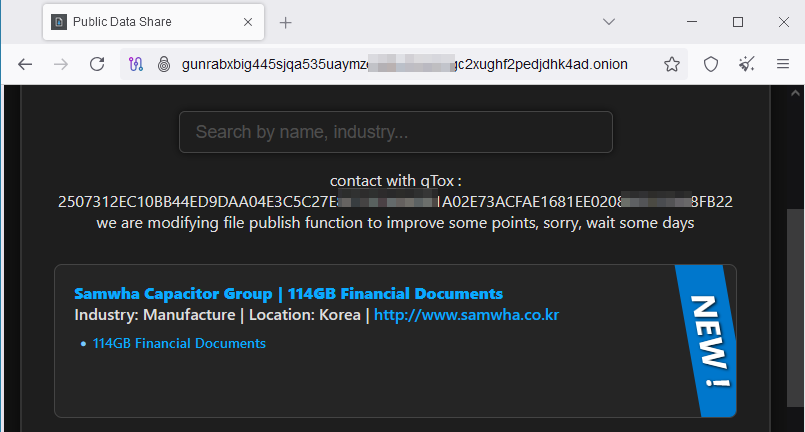Click the forward navigation arrow
The width and height of the screenshot is (805, 432).
pyautogui.click(x=61, y=64)
